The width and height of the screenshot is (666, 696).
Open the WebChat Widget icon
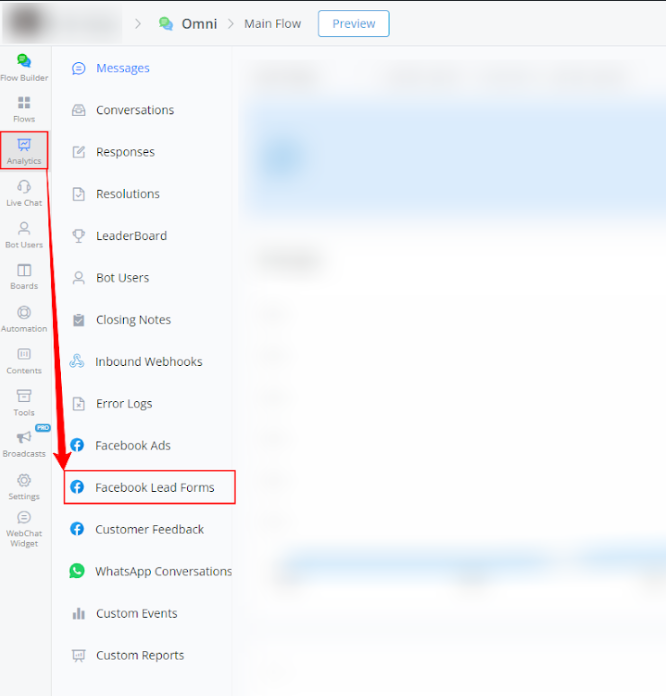(24, 529)
